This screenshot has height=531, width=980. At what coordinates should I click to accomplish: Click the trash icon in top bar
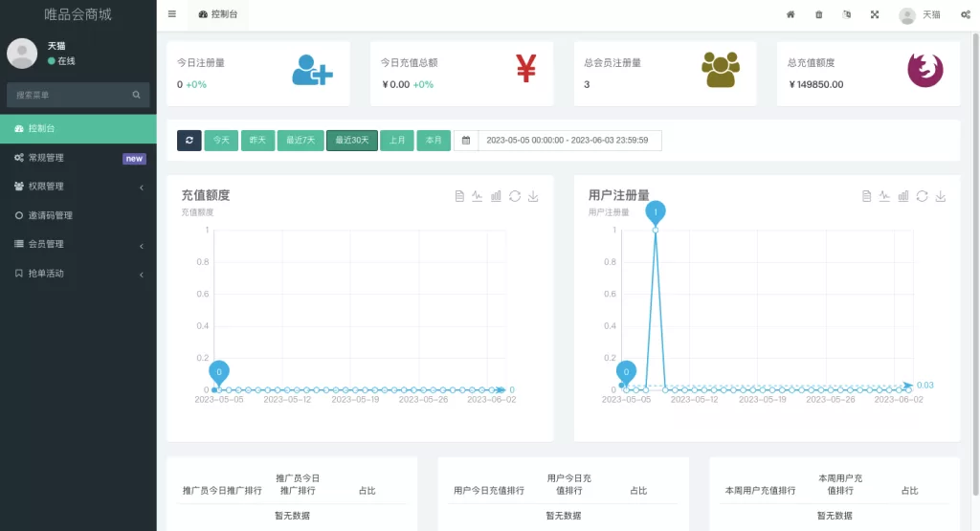point(819,14)
